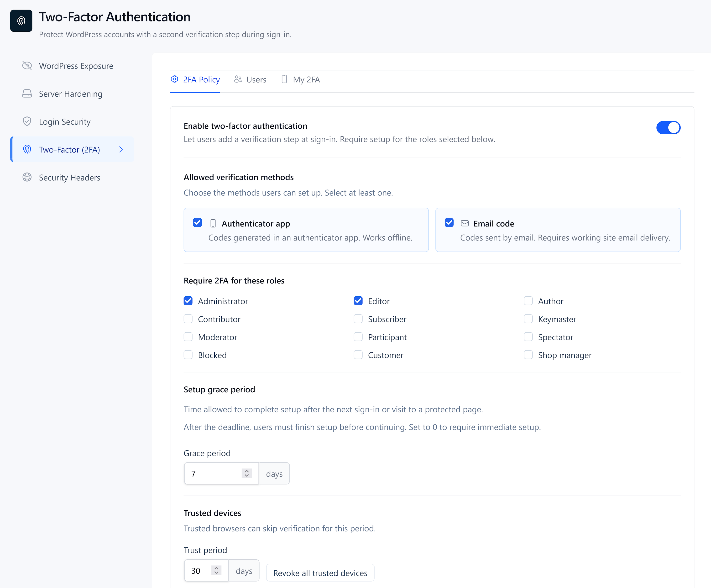Click the Authenticator app card label

pos(256,224)
